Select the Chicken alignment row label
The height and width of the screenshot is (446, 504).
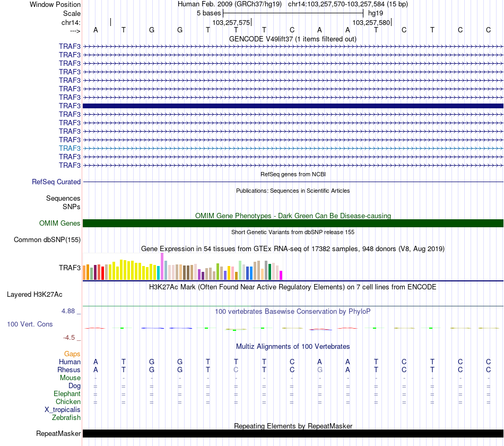click(68, 401)
